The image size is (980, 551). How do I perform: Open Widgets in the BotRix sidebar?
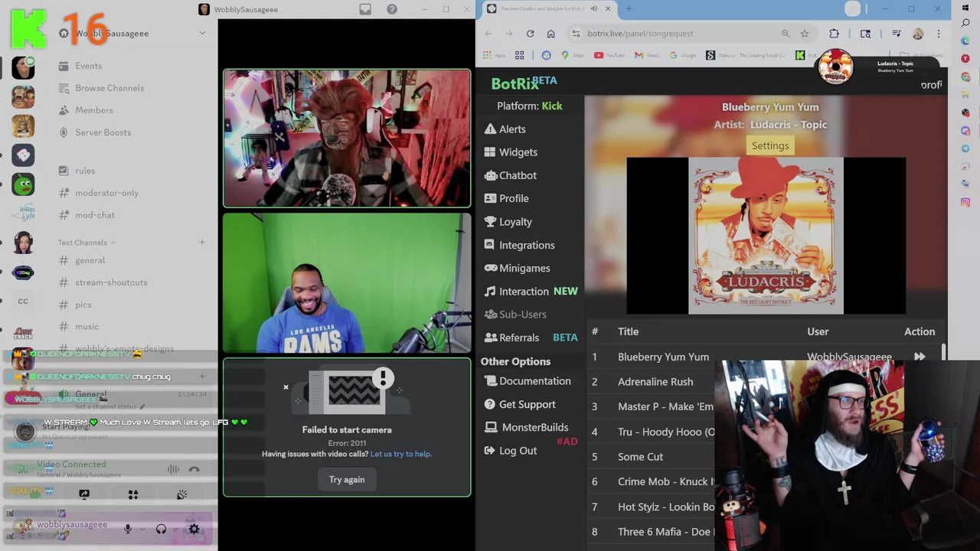click(x=511, y=152)
